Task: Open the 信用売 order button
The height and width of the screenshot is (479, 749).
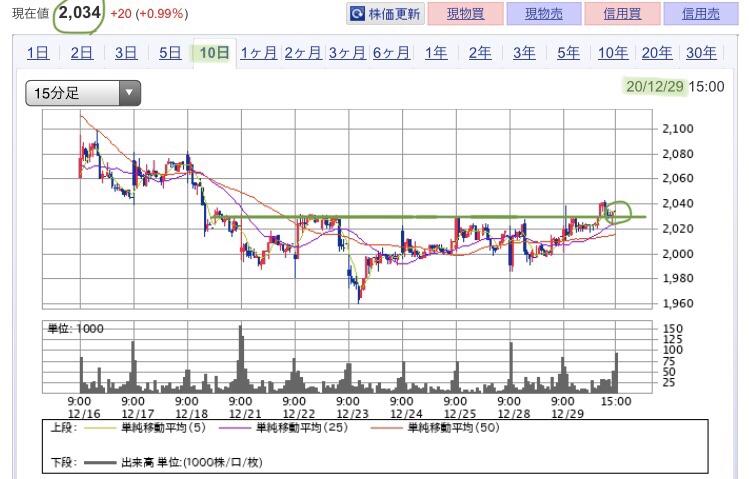Action: pyautogui.click(x=701, y=14)
